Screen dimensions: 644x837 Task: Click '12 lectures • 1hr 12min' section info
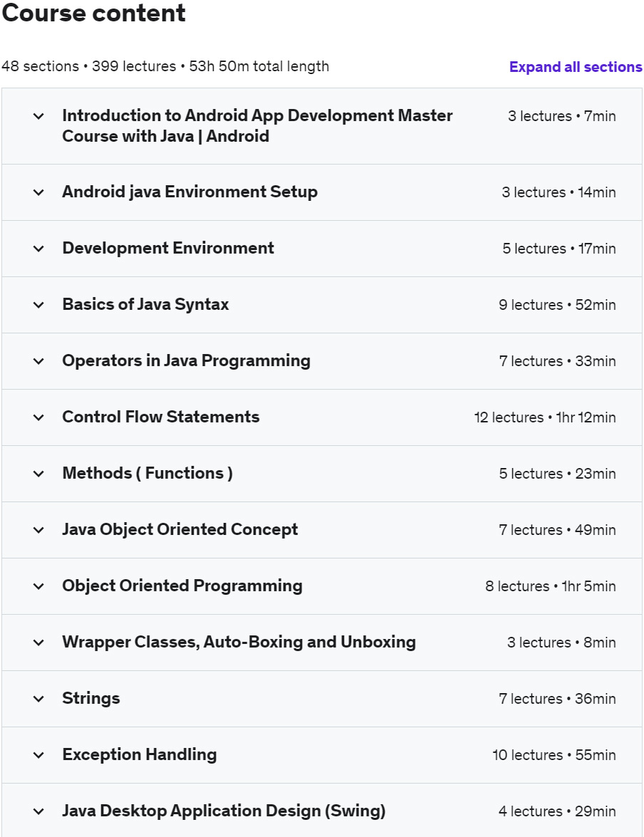pos(545,417)
